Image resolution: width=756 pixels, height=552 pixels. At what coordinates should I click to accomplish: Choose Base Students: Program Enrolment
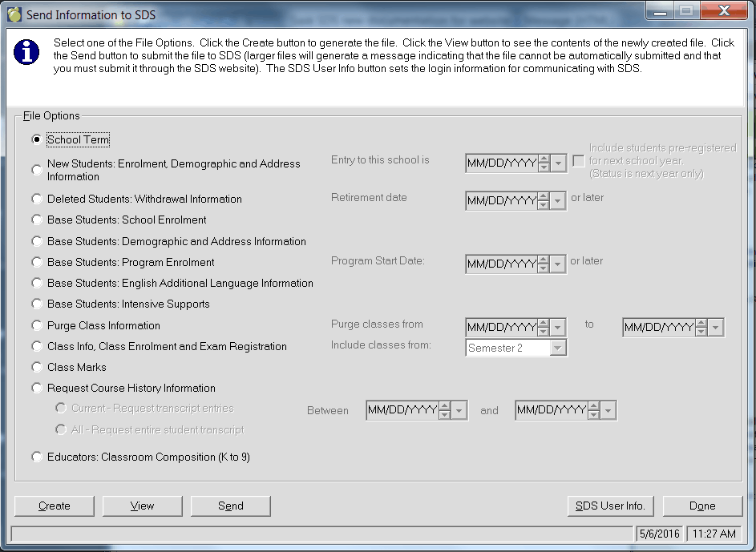[x=36, y=261]
